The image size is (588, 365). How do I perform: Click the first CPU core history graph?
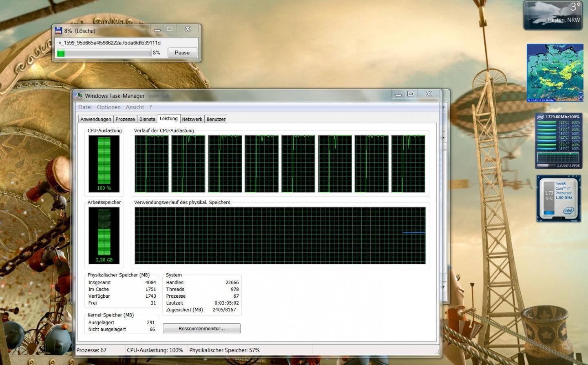point(152,164)
